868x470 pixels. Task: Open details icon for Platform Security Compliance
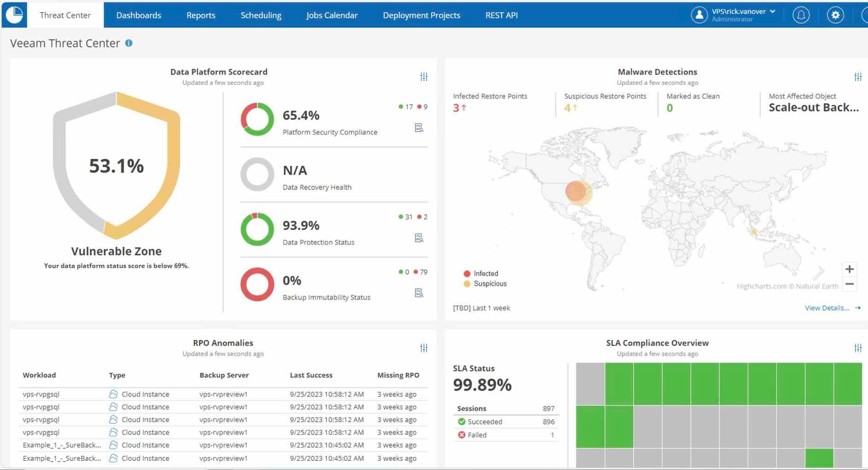[419, 128]
